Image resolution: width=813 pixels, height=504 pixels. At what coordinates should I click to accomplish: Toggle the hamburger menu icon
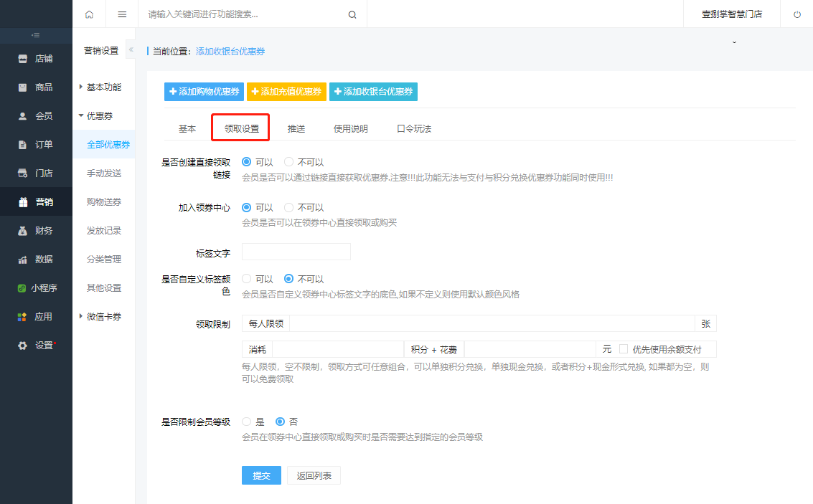point(122,14)
